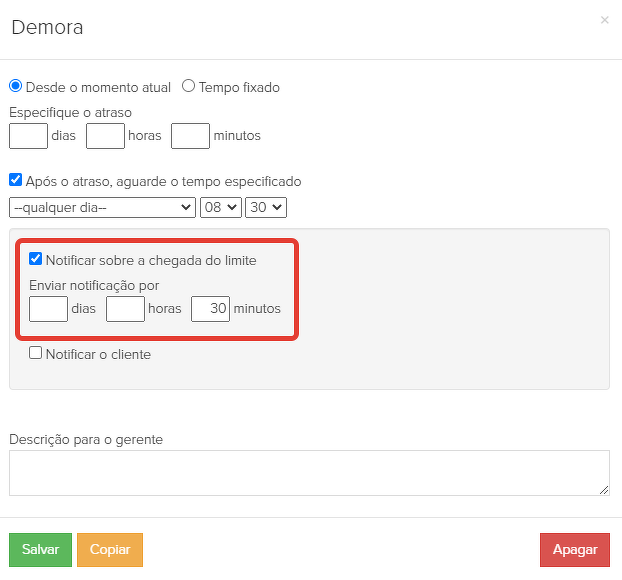This screenshot has height=580, width=622.
Task: Select the 'Tempo fixado' radio option
Action: point(188,86)
